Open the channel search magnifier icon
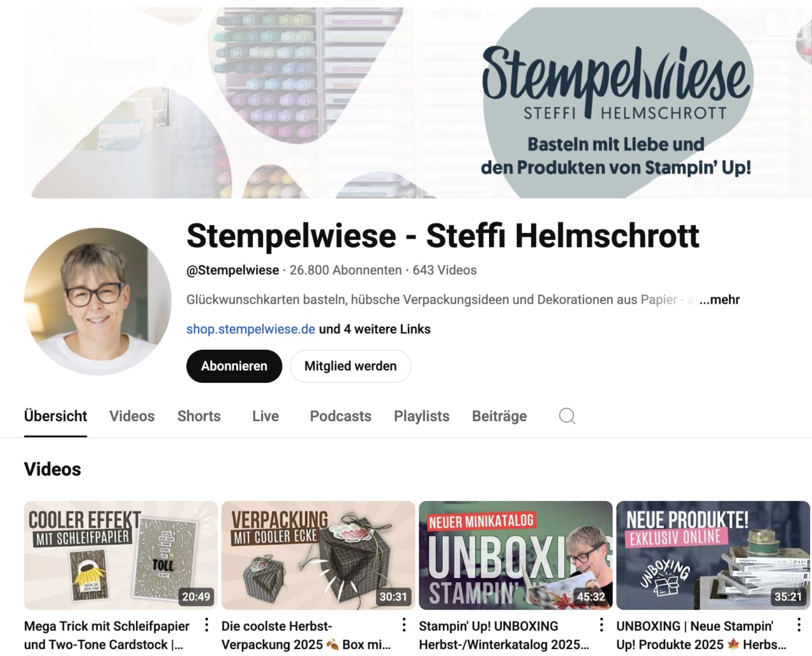Viewport: 812px width, 656px height. pyautogui.click(x=567, y=416)
